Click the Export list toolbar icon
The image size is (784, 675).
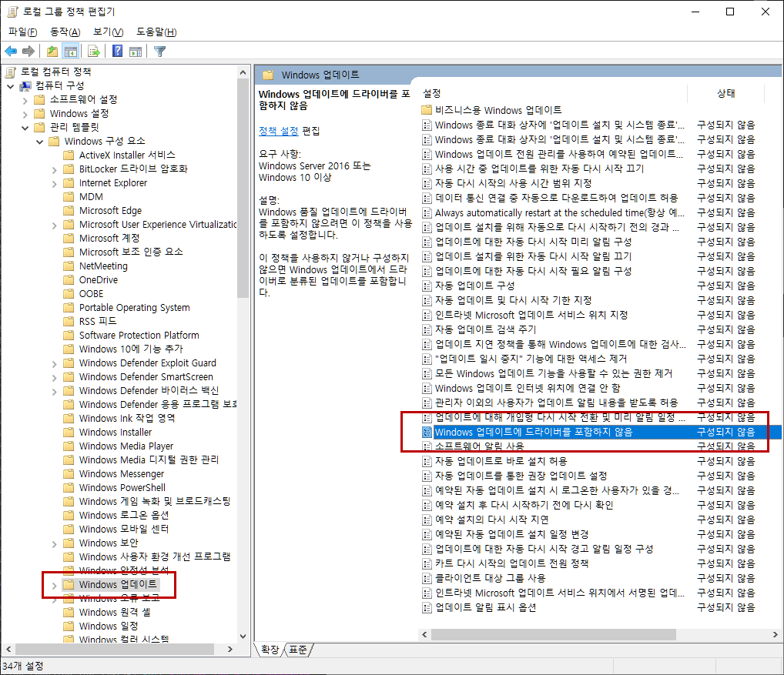click(x=93, y=51)
